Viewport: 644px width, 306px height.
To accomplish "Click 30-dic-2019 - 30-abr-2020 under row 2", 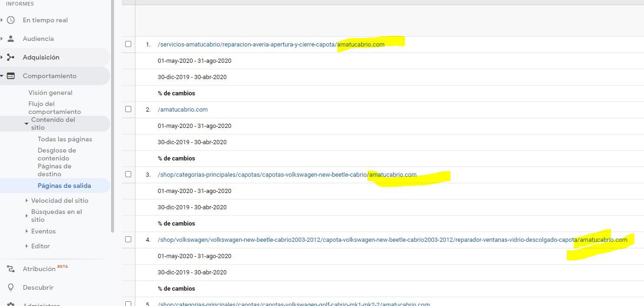I will click(192, 142).
